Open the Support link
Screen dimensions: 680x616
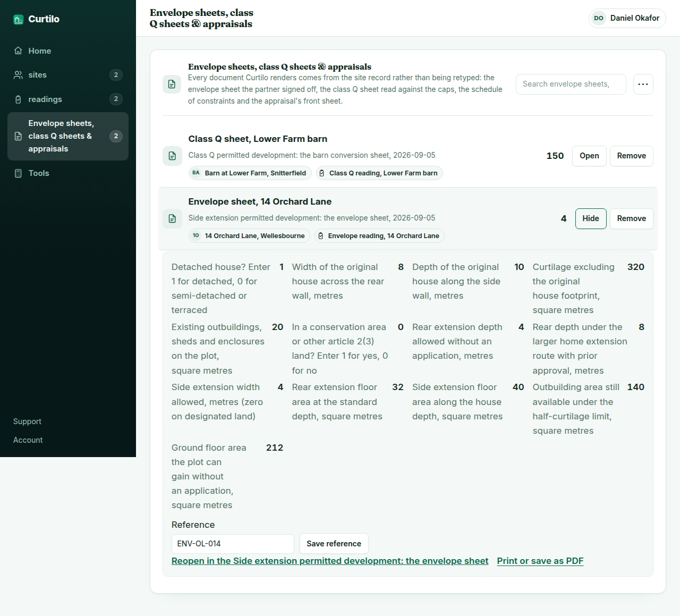point(27,421)
